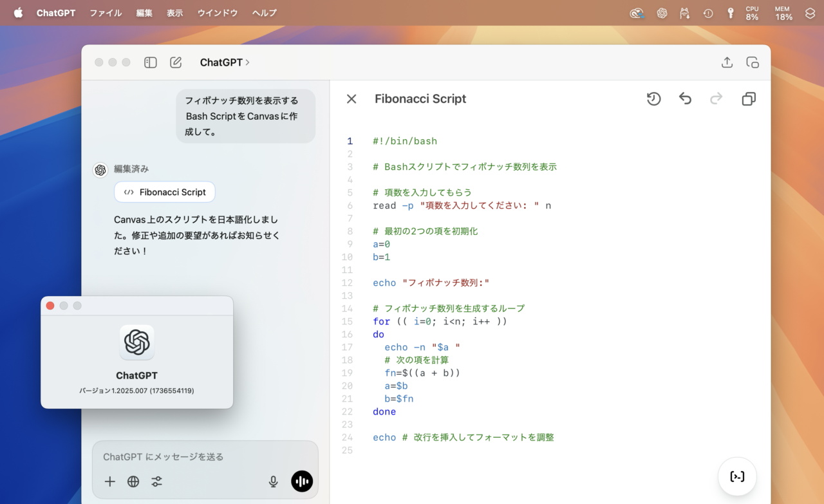Open the ヘルプ menu
This screenshot has height=504, width=824.
point(265,13)
